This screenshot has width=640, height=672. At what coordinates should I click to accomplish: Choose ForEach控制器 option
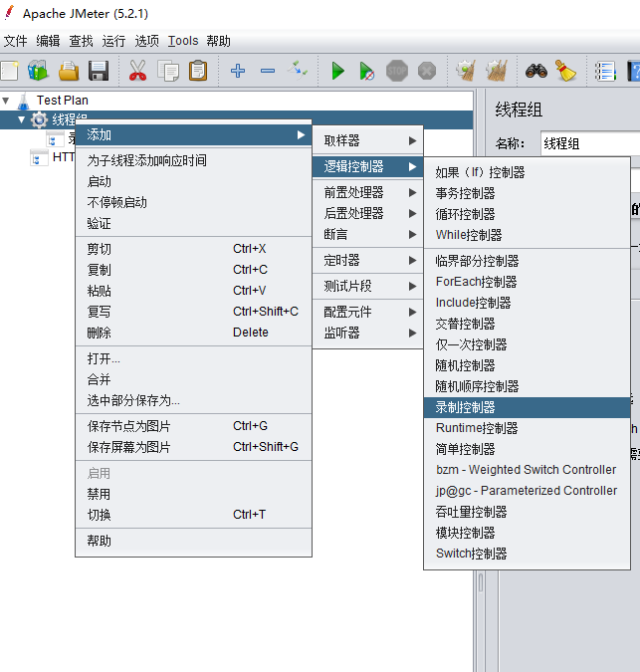click(x=527, y=282)
